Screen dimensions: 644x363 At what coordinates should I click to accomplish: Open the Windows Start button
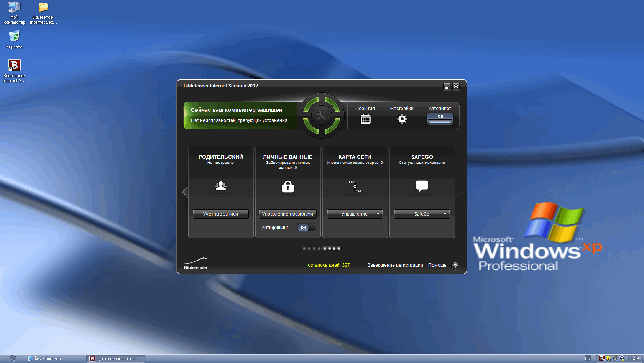click(x=13, y=358)
